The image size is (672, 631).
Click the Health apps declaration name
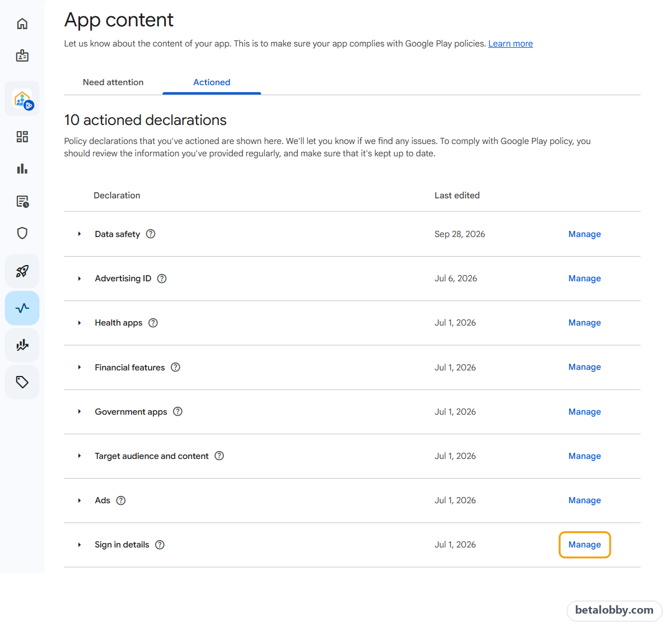tap(118, 323)
